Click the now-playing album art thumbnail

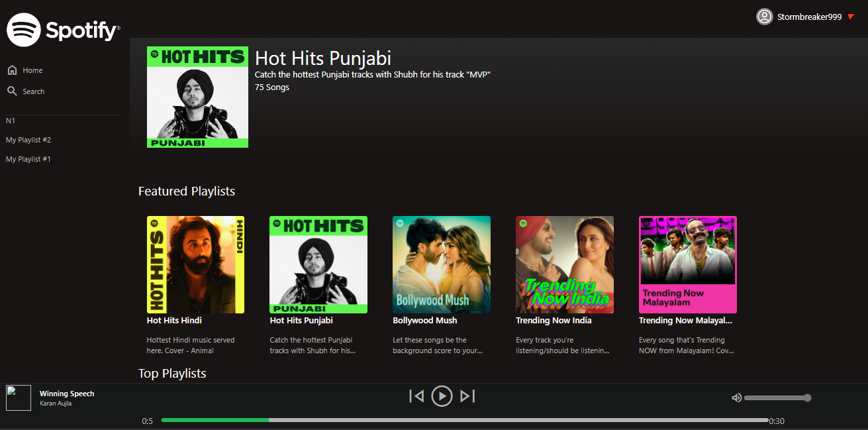coord(19,398)
